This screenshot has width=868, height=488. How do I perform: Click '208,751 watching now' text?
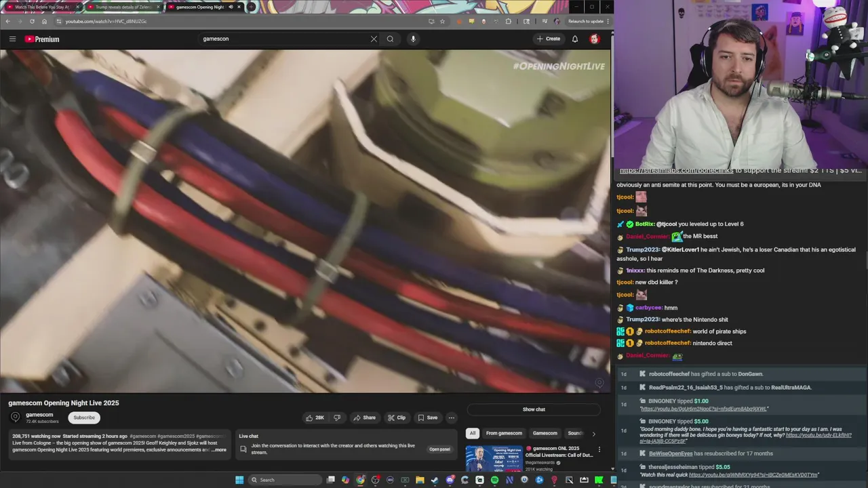[36, 436]
